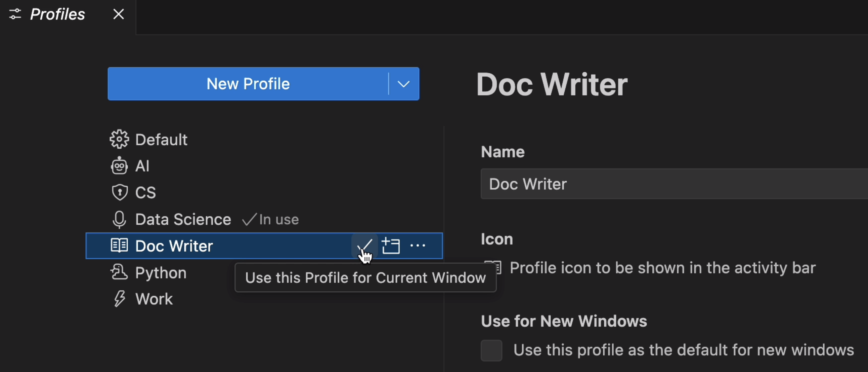This screenshot has height=372, width=868.
Task: Open Doc Writer in a new window icon
Action: coord(391,246)
